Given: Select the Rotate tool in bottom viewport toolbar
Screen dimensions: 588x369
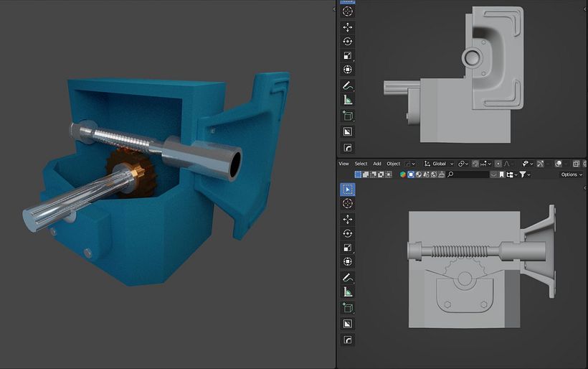Looking at the screenshot, I should pyautogui.click(x=348, y=233).
